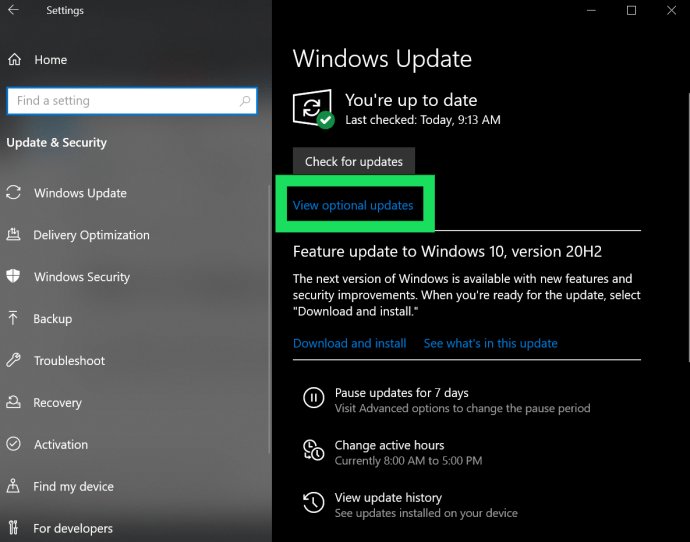This screenshot has height=542, width=690.
Task: Open Home from the house icon
Action: pos(15,59)
